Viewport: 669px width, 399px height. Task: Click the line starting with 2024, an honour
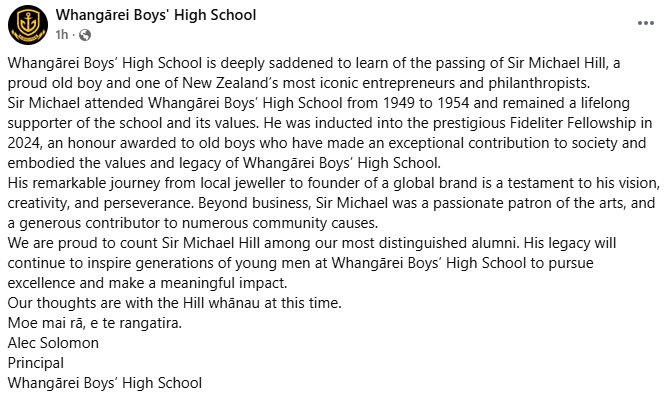[x=326, y=143]
